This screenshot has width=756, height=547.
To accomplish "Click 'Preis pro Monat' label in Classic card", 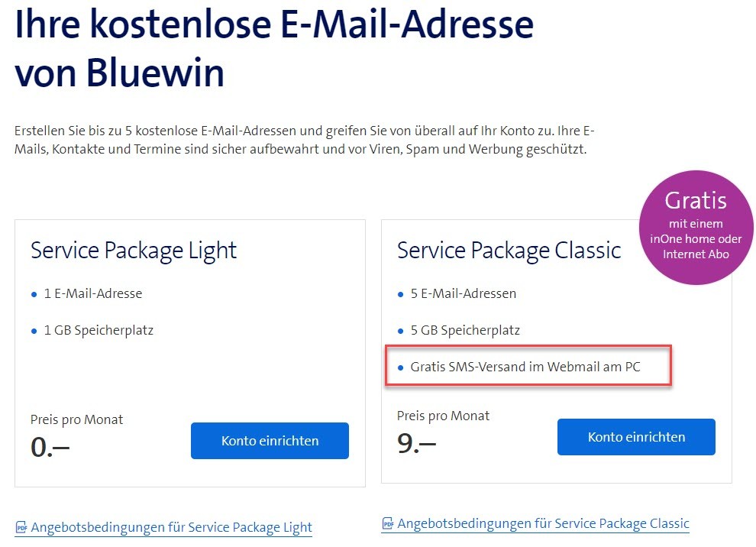I will pyautogui.click(x=443, y=416).
